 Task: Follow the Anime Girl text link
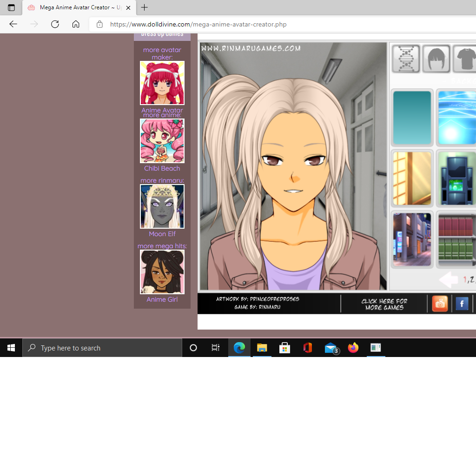click(162, 299)
